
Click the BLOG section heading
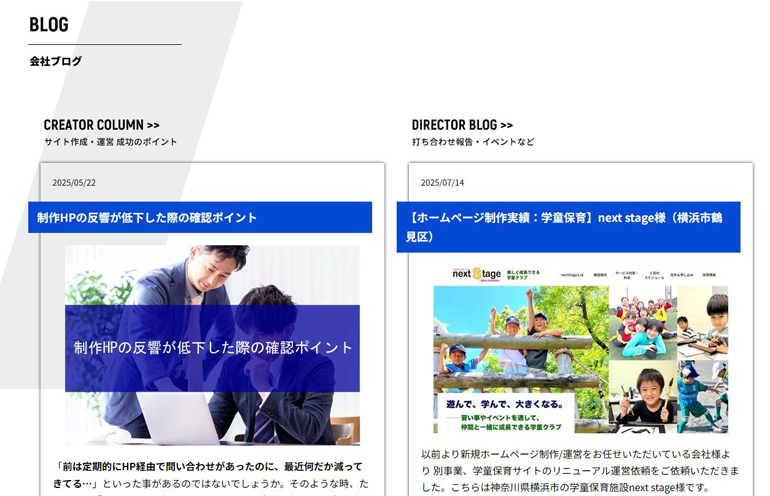coord(49,25)
